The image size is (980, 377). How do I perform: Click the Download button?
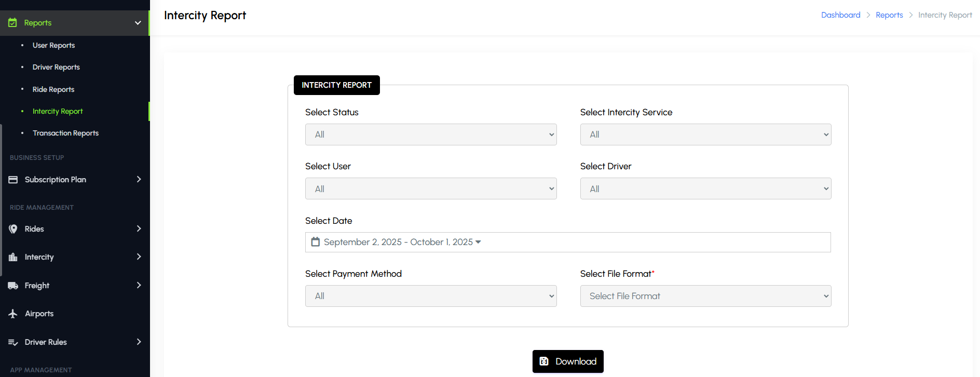(x=568, y=361)
